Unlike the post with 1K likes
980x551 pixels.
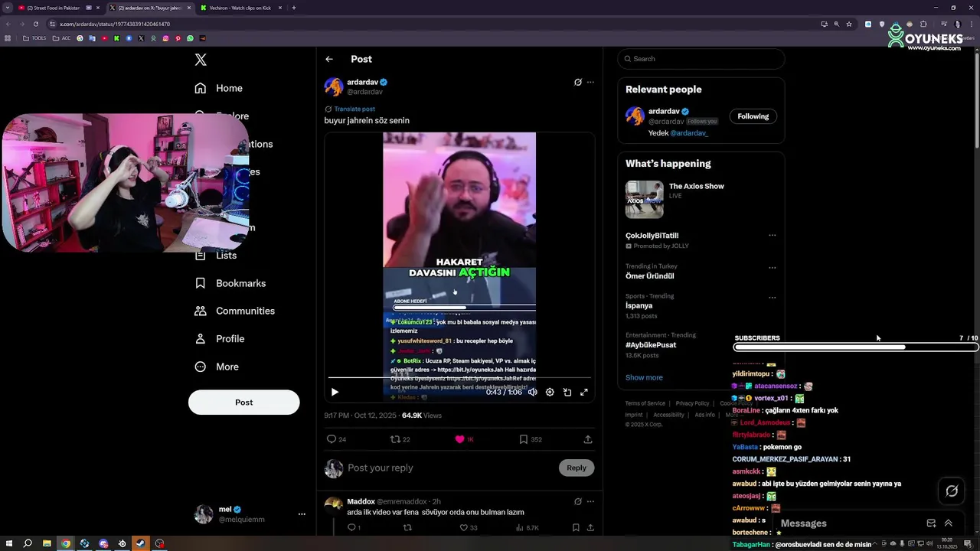coord(459,439)
